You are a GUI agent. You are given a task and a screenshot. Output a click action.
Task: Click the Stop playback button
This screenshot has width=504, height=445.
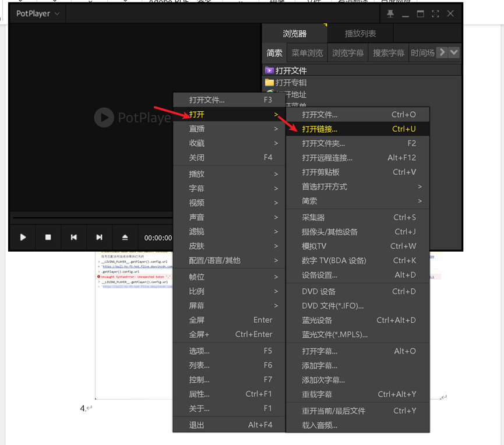coord(48,237)
